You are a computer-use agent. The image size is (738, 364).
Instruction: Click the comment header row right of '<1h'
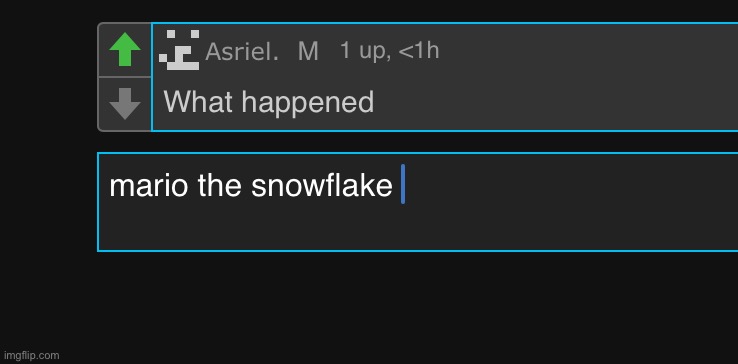(x=588, y=50)
